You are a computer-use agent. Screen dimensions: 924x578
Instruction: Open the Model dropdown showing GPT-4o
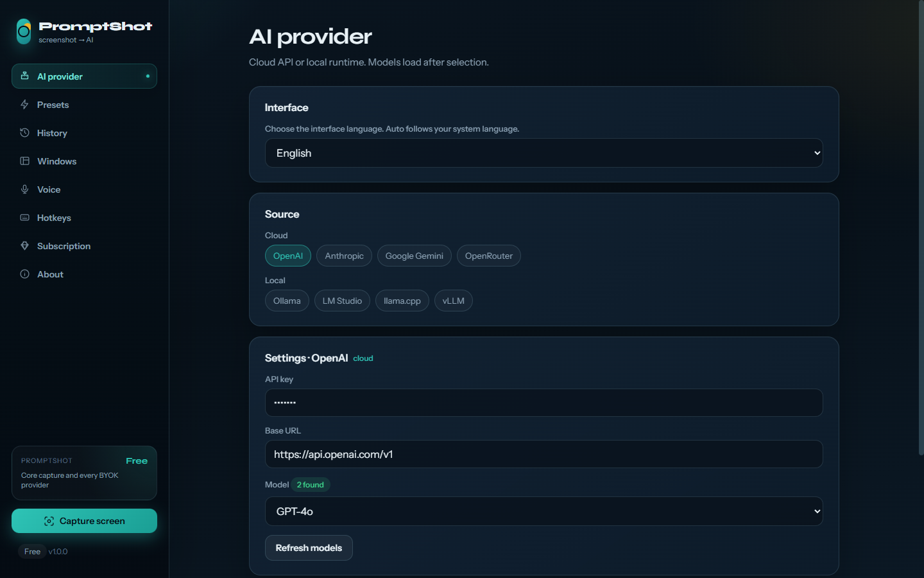(544, 511)
